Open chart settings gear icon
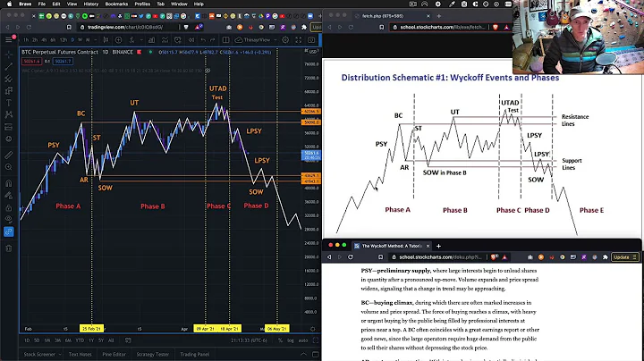Screen dimensions: 644x361 coord(285,40)
